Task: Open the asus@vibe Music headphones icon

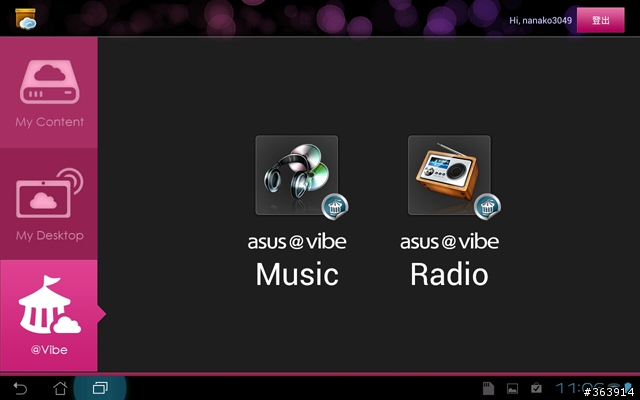Action: [x=297, y=175]
